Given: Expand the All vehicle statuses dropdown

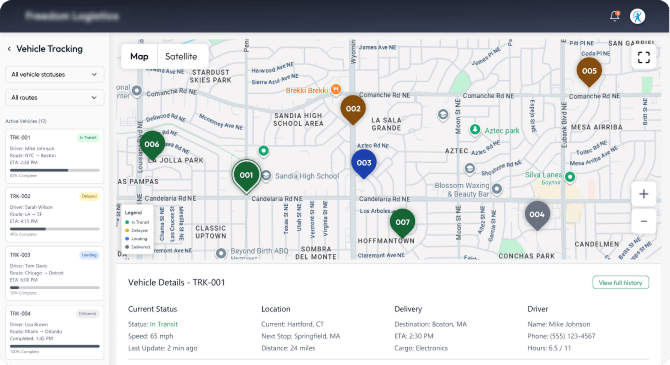Looking at the screenshot, I should [x=55, y=74].
